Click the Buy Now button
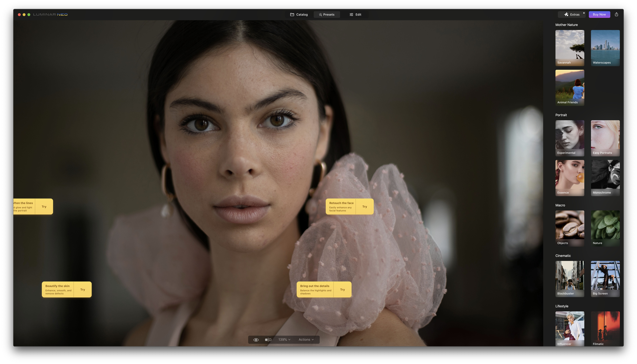The image size is (637, 364). pyautogui.click(x=599, y=15)
